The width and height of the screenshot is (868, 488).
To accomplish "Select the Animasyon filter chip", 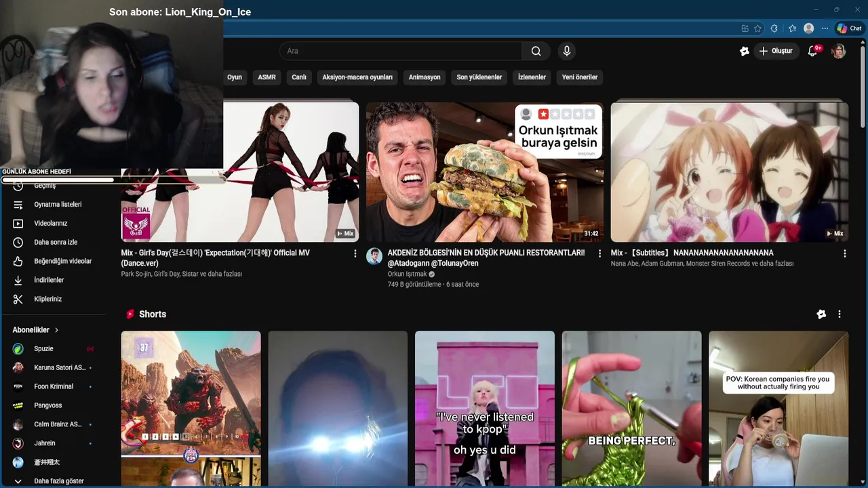I will pyautogui.click(x=425, y=77).
